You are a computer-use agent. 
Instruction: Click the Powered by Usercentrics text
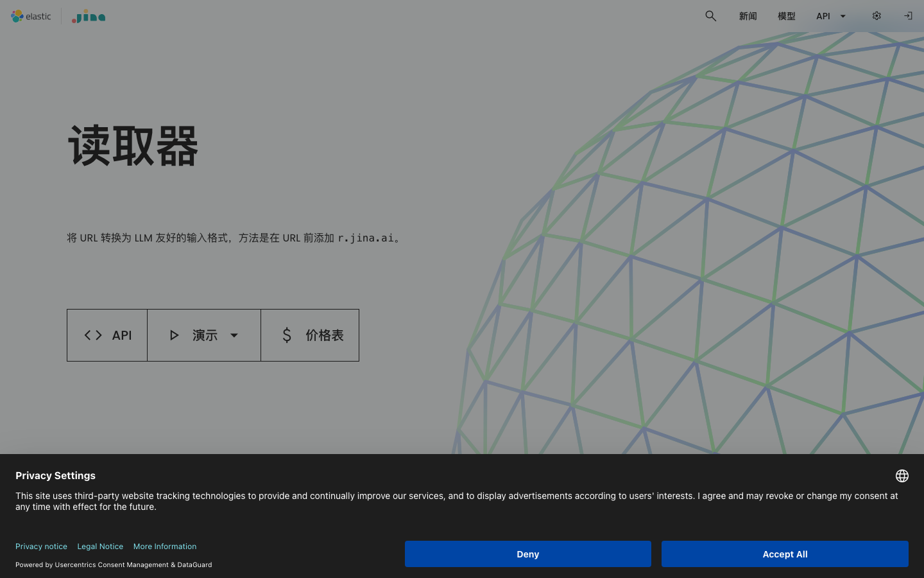[114, 565]
